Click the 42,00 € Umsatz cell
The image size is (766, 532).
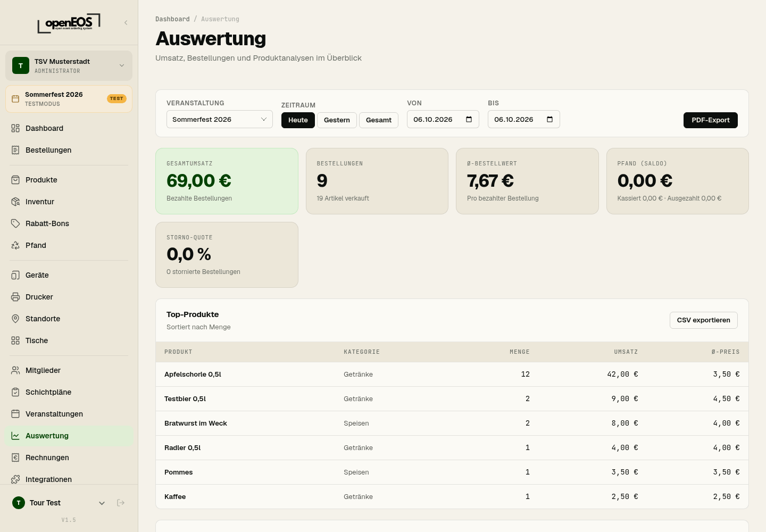click(622, 375)
